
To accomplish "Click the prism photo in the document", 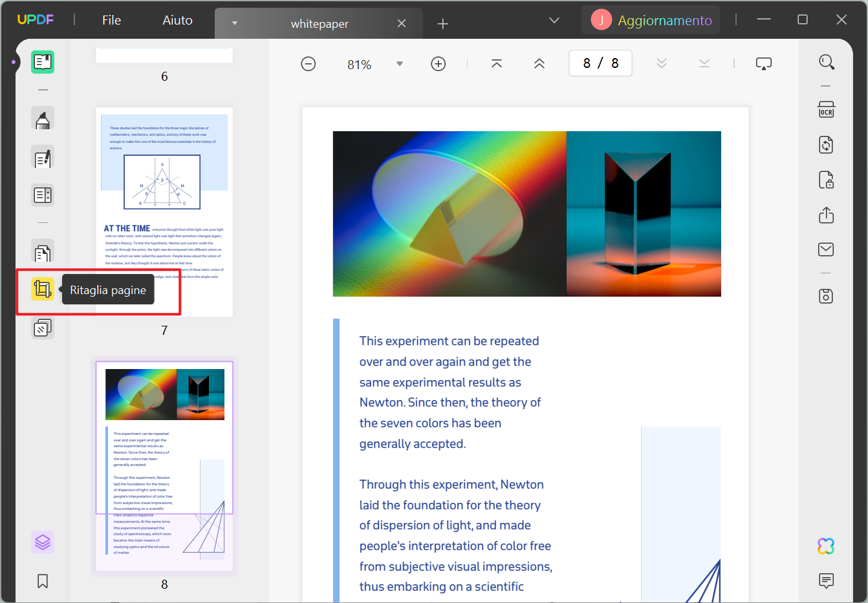I will click(x=527, y=214).
